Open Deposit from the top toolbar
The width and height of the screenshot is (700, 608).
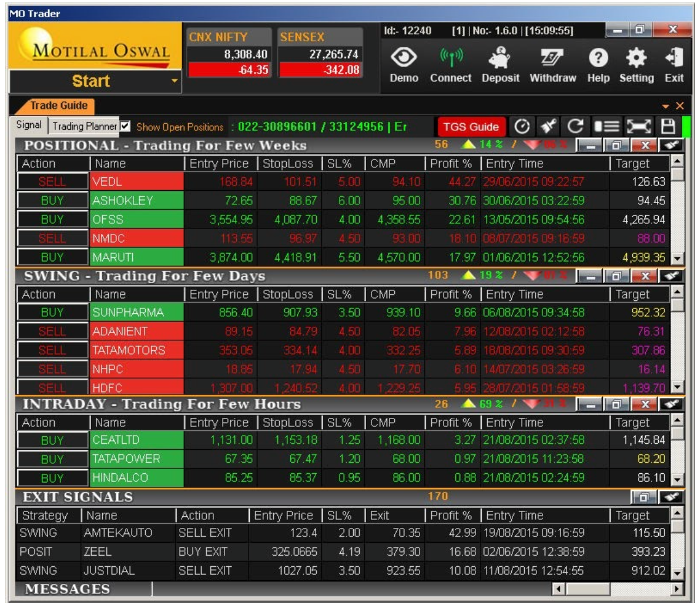500,58
